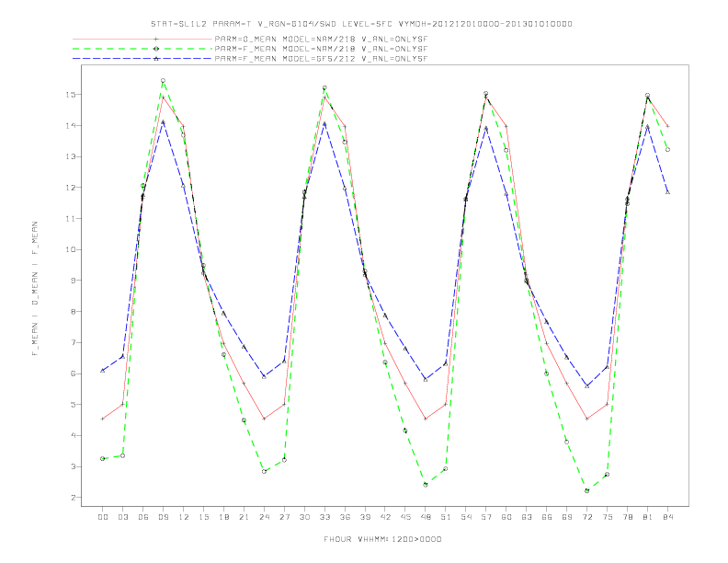Click y-axis tick label 13
Viewport: 728px width, 563px height.
(x=71, y=156)
